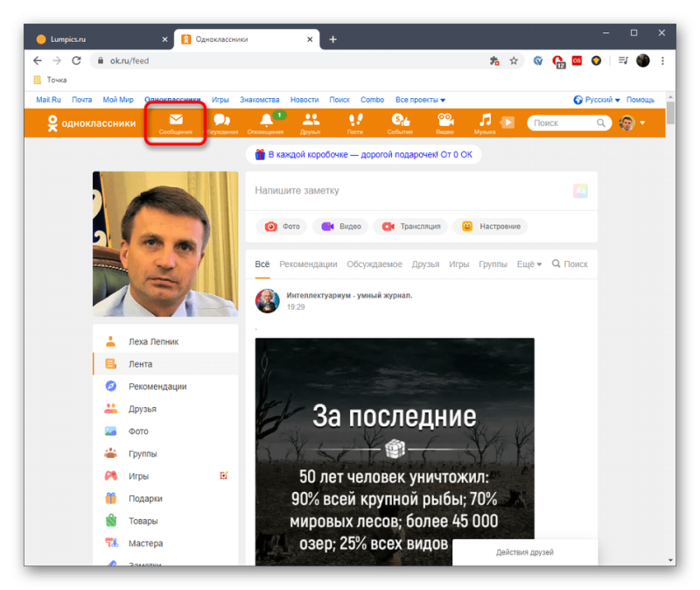Click the magnifier icon in the Поиск field
Screen dimensions: 700x590
point(601,123)
